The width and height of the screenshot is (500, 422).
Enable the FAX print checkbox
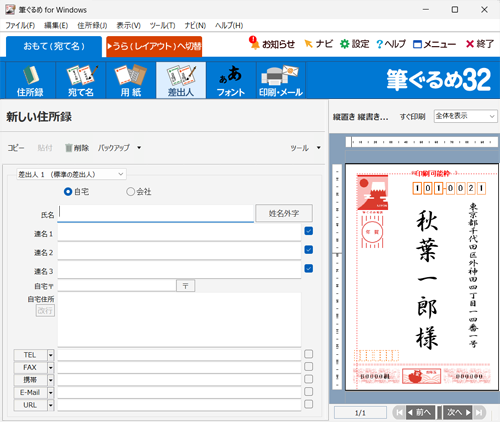[x=309, y=367]
